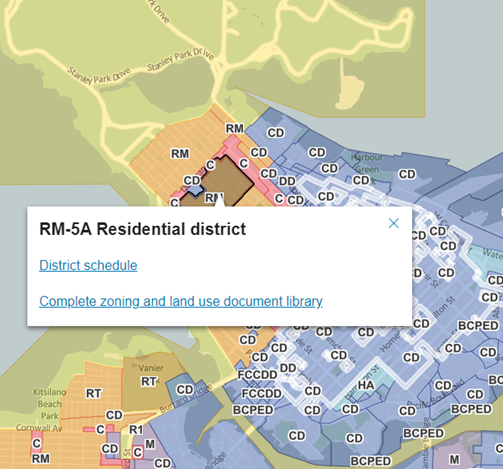Viewport: 503px width, 469px height.
Task: Select the CD label right of the topmost RM label
Action: [276, 133]
